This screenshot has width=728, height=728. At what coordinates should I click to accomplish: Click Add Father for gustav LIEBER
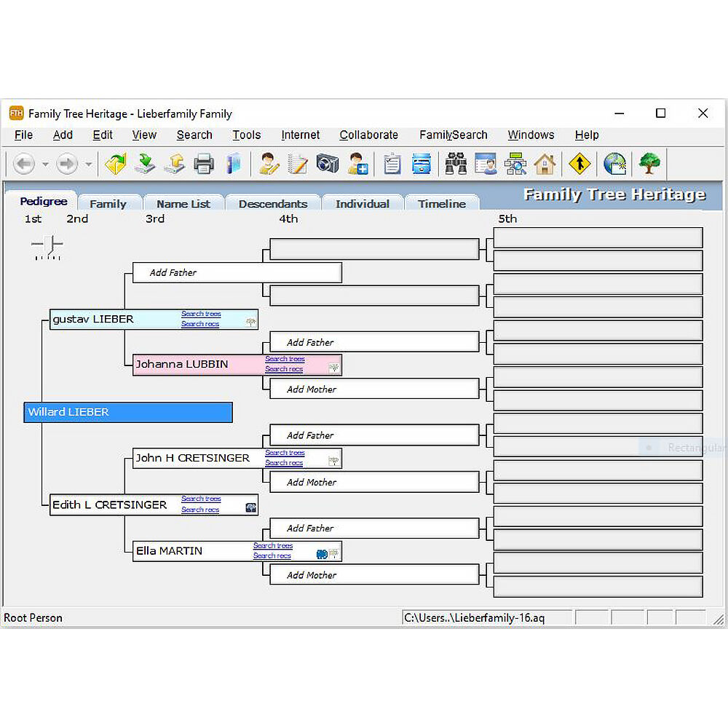(x=237, y=272)
